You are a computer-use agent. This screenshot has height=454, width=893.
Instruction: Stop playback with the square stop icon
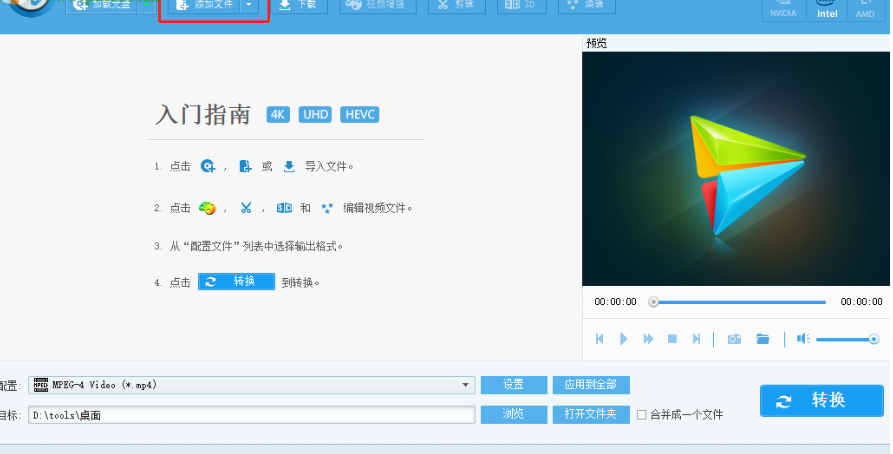click(x=672, y=339)
